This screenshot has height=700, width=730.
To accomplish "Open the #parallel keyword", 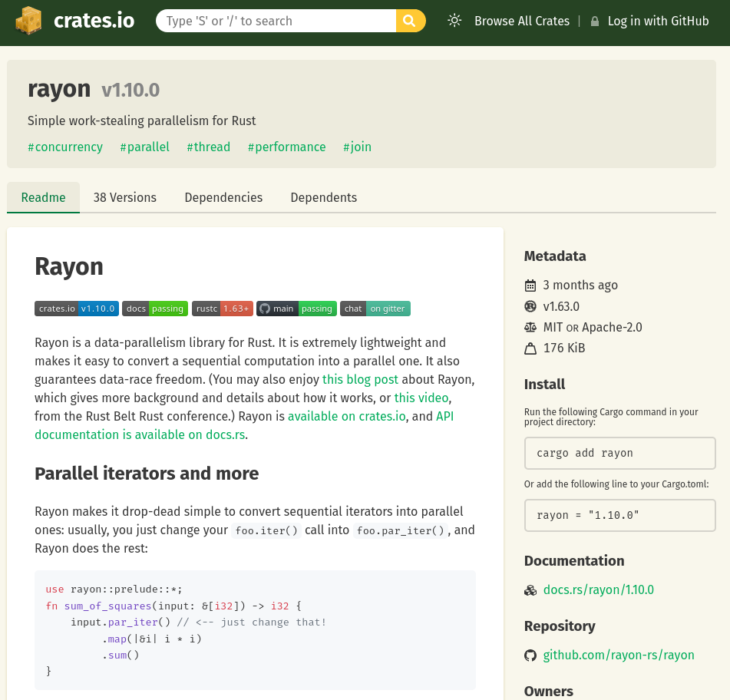I will pos(145,147).
